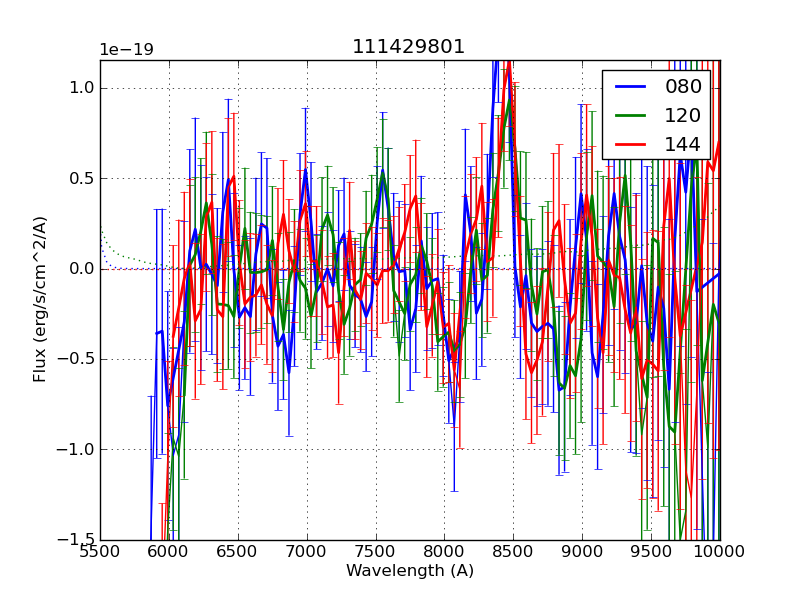Viewport: 800px width, 600px height.
Task: Click the red line swatch in legend
Action: pos(632,145)
